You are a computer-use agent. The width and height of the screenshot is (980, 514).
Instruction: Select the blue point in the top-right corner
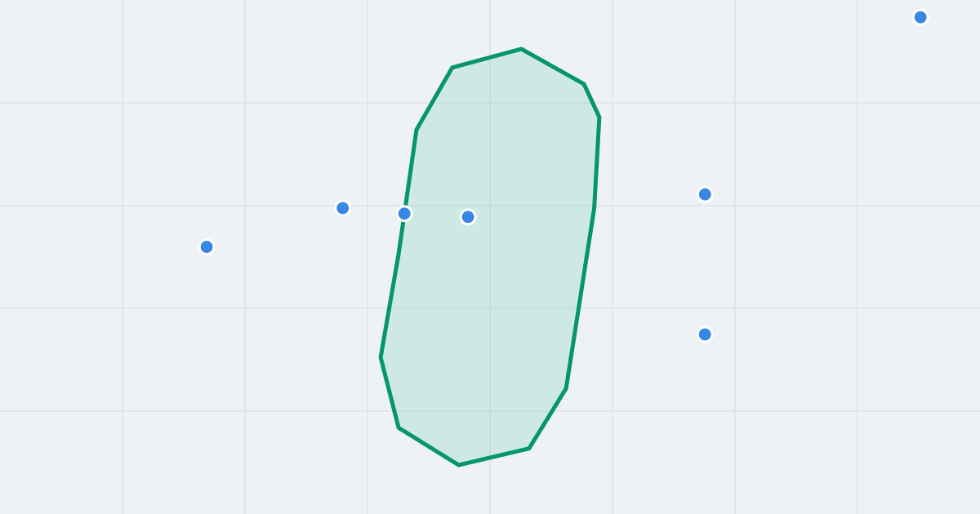coord(920,17)
